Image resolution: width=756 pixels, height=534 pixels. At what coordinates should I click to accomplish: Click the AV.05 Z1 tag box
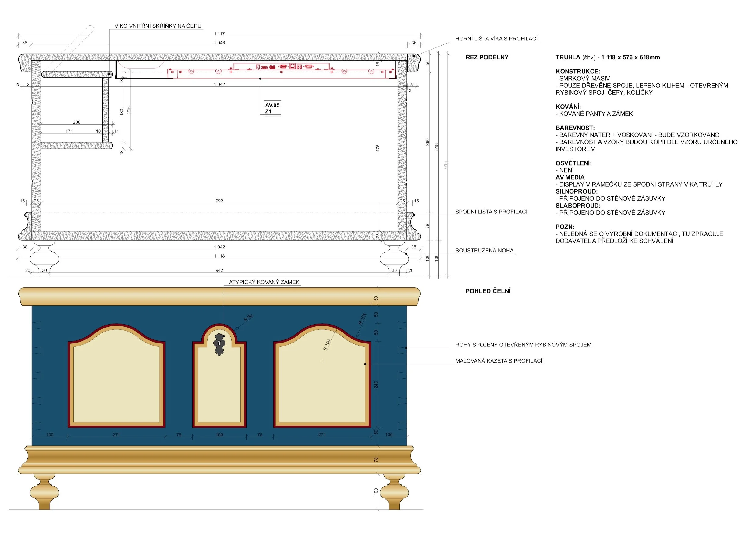(272, 108)
